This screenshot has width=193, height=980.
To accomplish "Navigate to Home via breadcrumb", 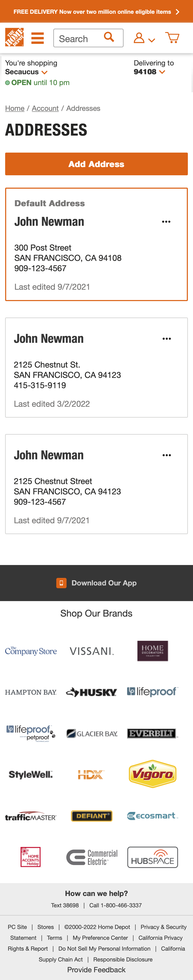I will pos(14,108).
